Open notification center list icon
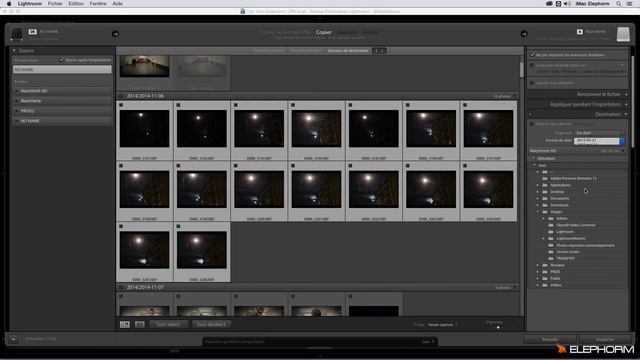 [630, 4]
